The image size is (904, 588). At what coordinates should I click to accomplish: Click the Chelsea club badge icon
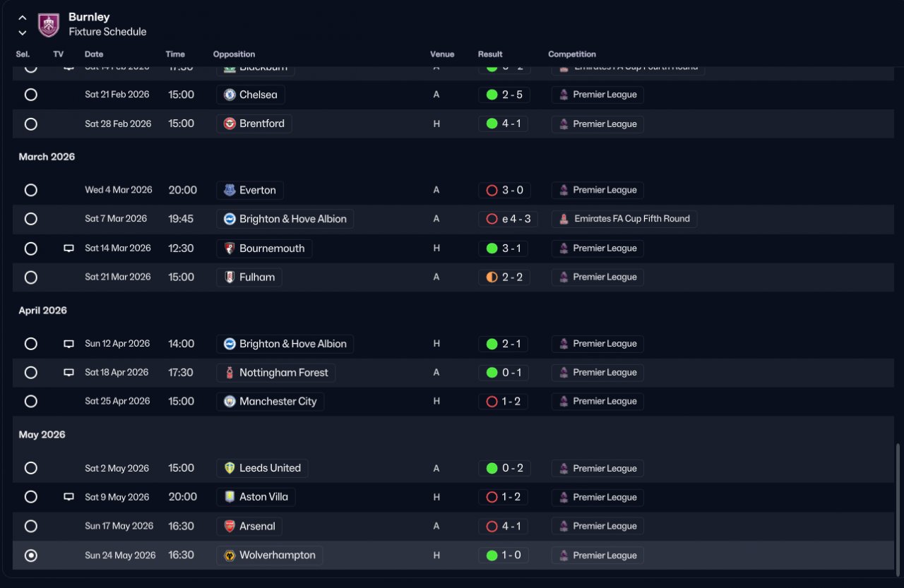pyautogui.click(x=230, y=95)
